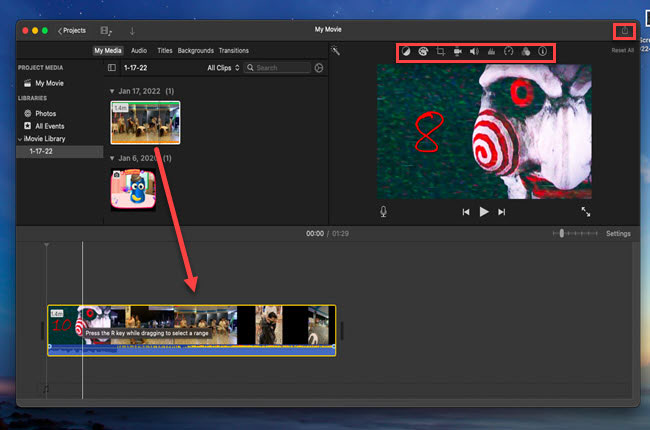Image resolution: width=650 pixels, height=430 pixels.
Task: Click the import media down arrow
Action: [x=132, y=31]
